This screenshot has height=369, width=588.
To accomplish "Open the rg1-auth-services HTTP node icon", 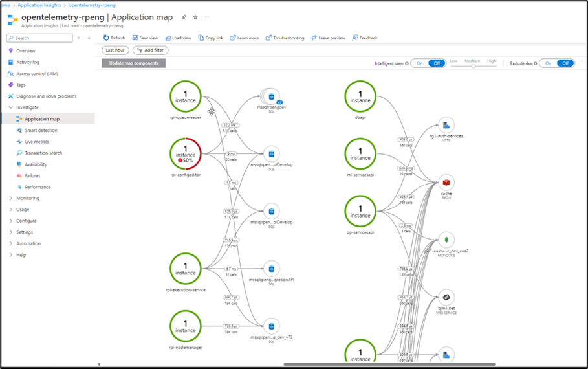I will pos(446,125).
